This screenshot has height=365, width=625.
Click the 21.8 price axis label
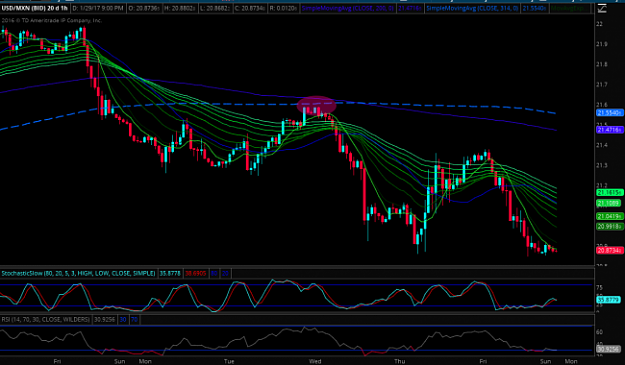(x=602, y=65)
